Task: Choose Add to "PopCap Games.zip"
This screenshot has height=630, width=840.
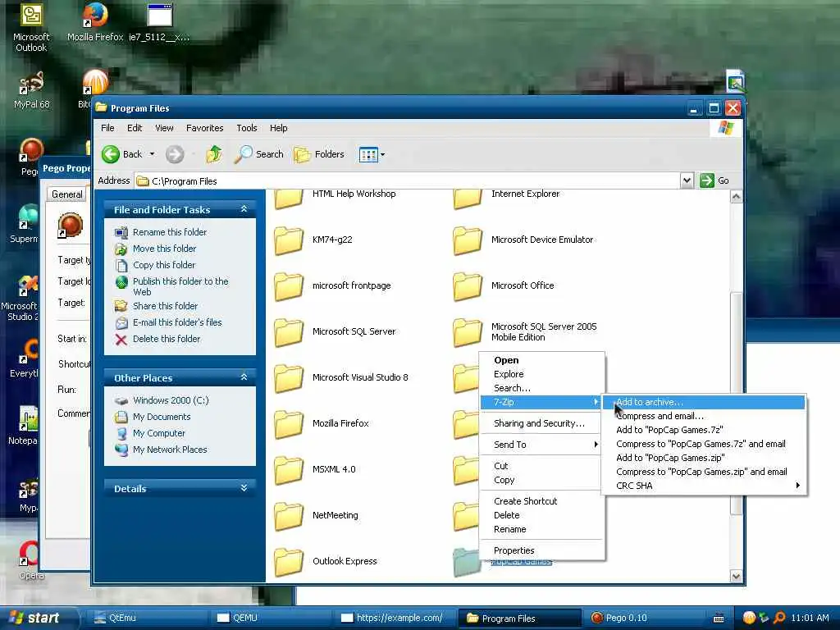Action: pyautogui.click(x=704, y=458)
